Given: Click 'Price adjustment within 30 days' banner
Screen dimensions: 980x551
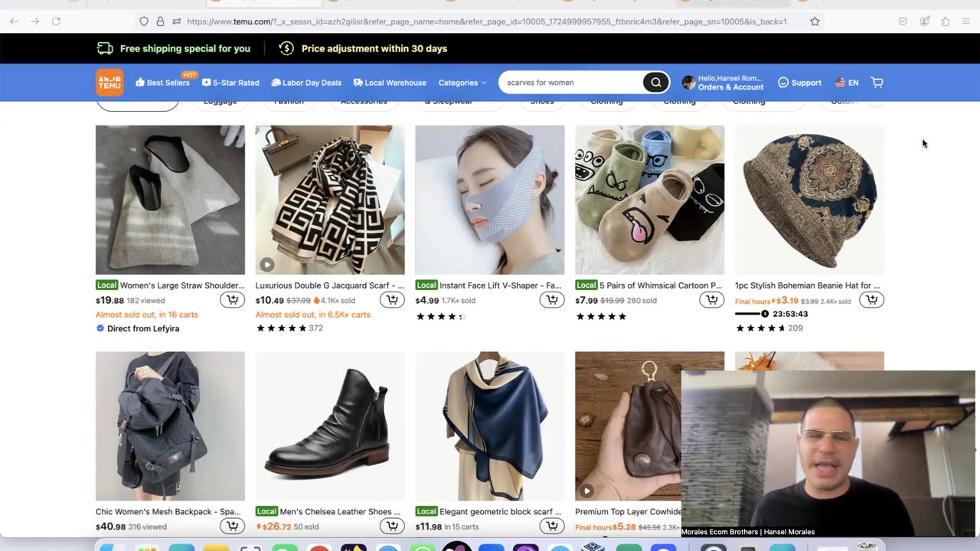Looking at the screenshot, I should [363, 48].
